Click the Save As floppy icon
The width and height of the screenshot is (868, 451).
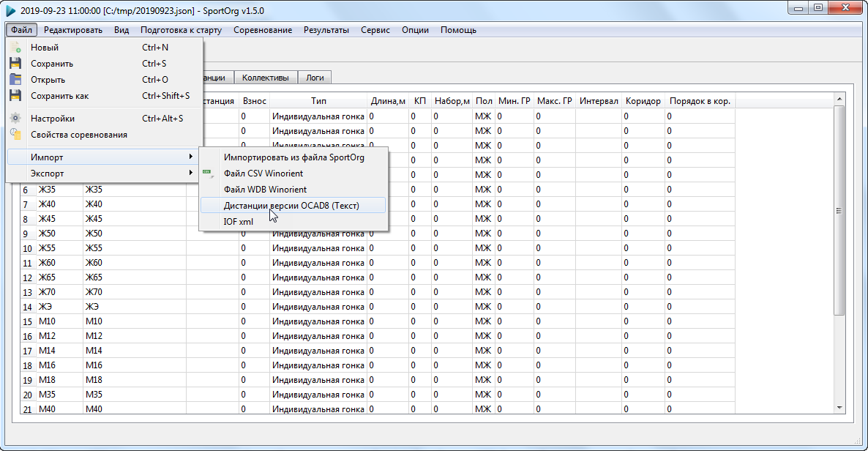(15, 96)
